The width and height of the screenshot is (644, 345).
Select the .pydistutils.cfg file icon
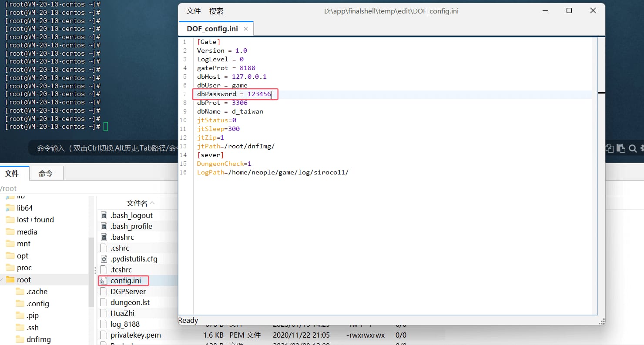(104, 259)
